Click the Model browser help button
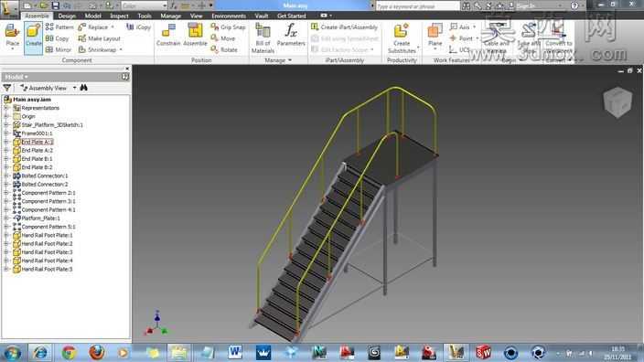This screenshot has height=362, width=644. point(125,77)
